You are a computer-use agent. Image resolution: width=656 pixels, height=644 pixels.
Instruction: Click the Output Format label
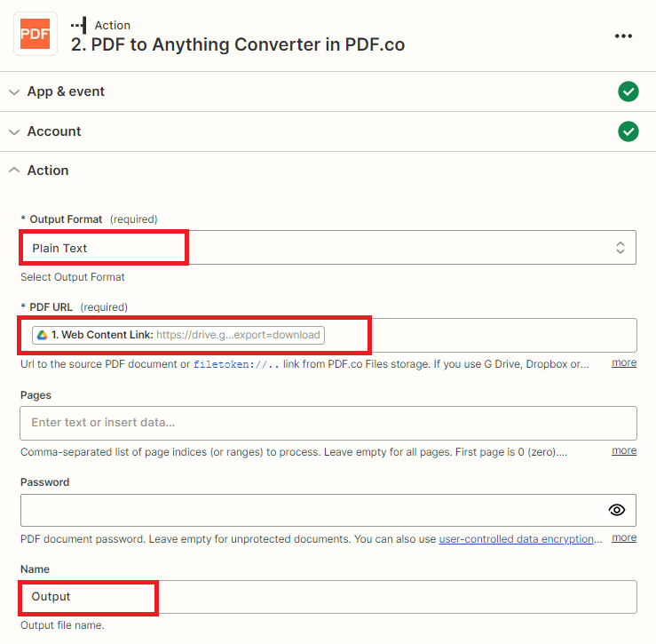[66, 219]
